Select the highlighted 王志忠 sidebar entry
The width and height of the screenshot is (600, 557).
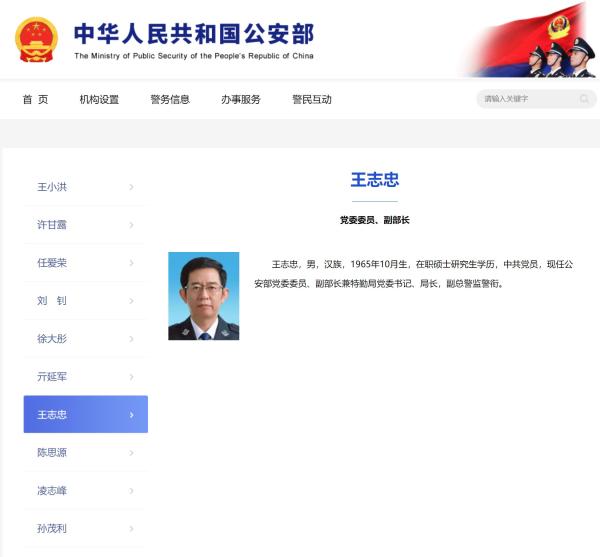pos(86,414)
